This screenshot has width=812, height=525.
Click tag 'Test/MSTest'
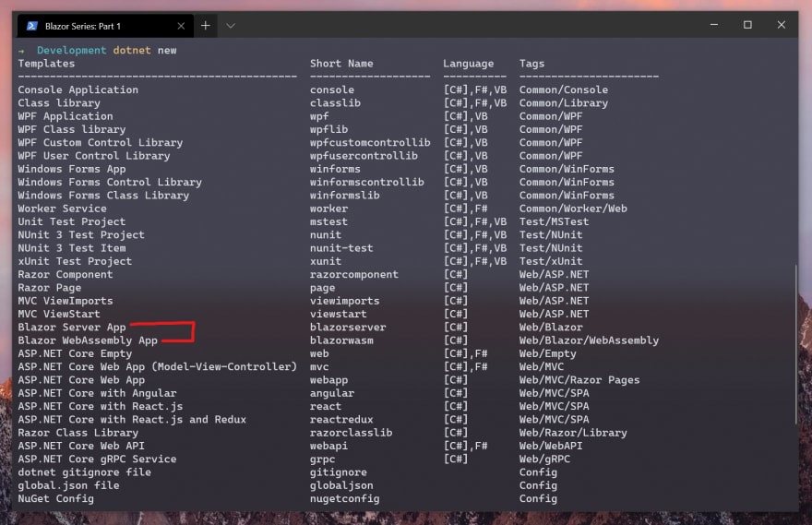(555, 221)
